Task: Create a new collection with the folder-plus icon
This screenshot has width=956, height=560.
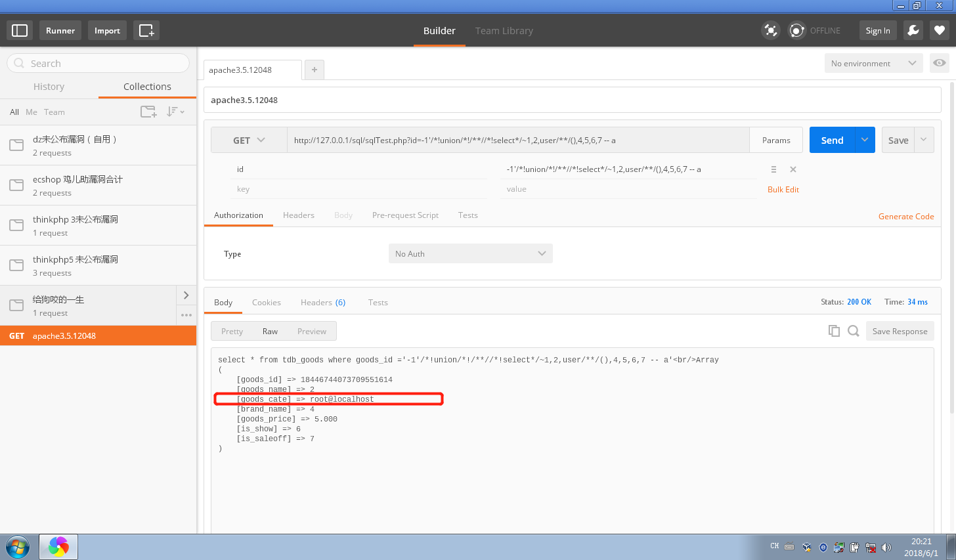Action: point(149,112)
